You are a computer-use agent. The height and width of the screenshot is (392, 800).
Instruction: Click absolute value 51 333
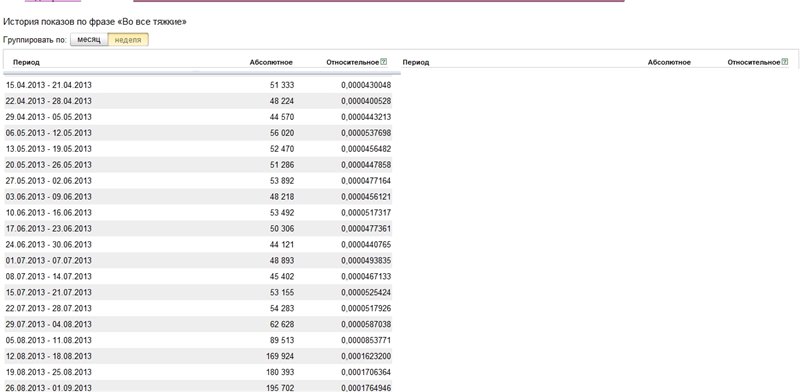282,85
